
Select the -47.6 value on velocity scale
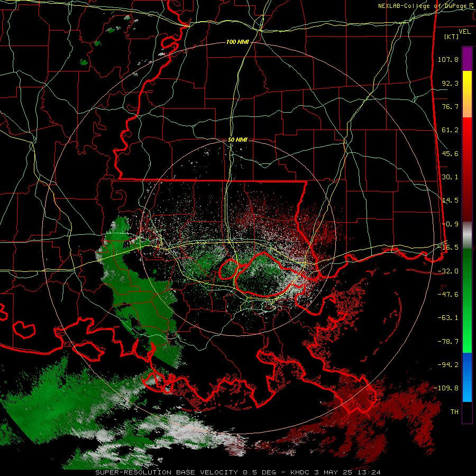(448, 295)
